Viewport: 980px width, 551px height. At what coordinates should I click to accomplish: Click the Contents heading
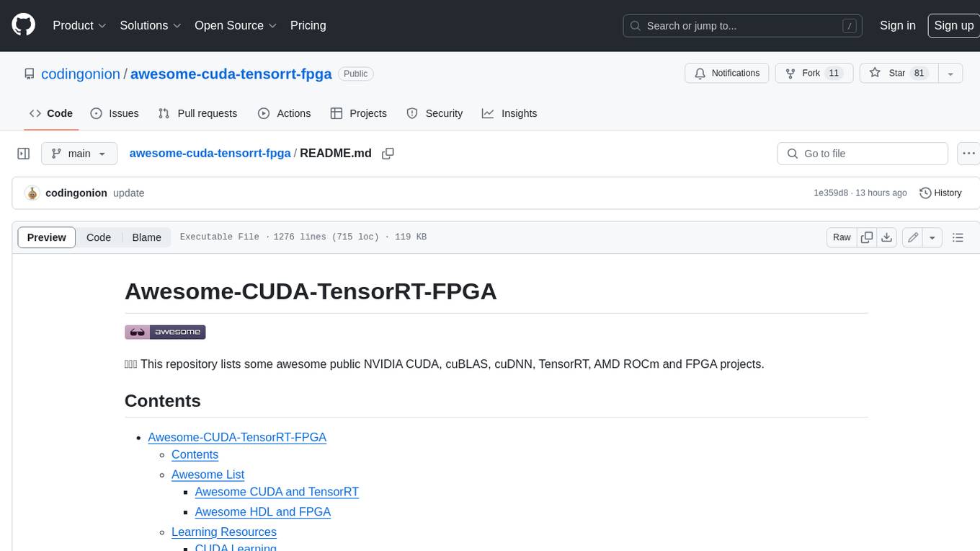(x=163, y=401)
